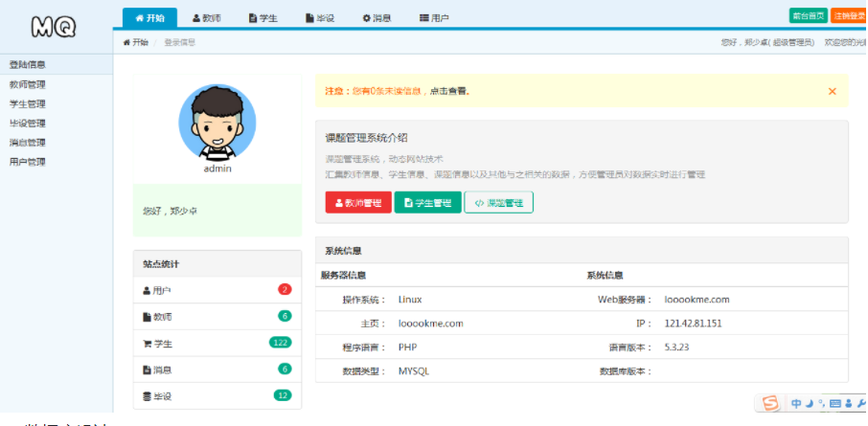Viewport: 868px width, 426px height.
Task: Click the wrench icon in IME bar
Action: tap(861, 403)
